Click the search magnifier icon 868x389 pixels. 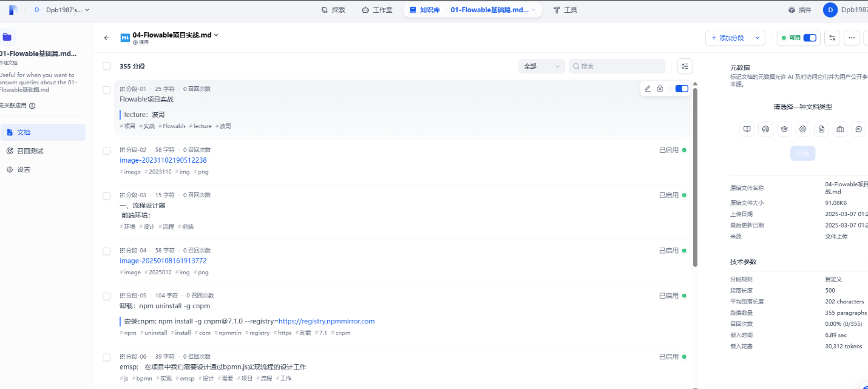click(x=576, y=66)
